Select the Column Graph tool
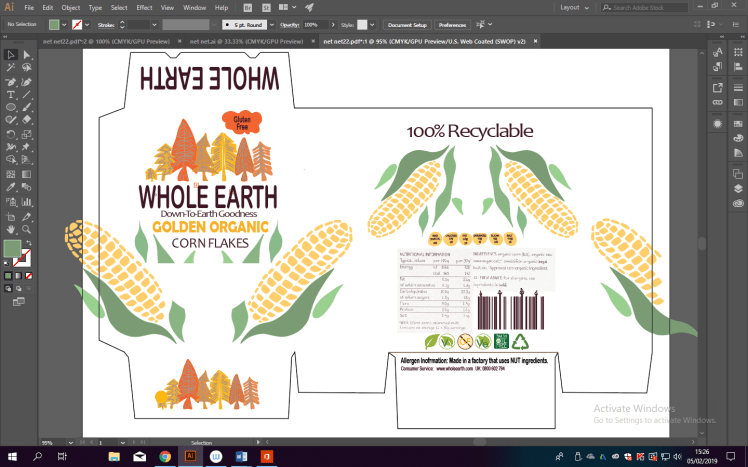 (27, 202)
